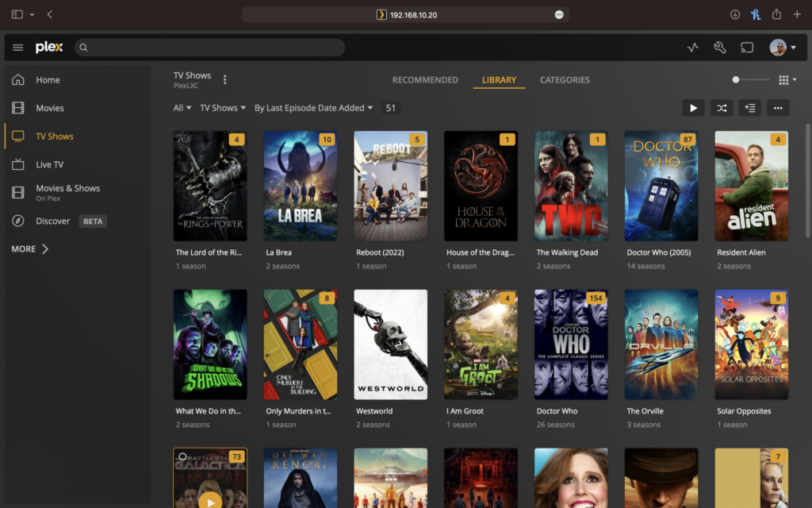Click the I Am Groot title link
This screenshot has height=508, width=812.
click(465, 411)
